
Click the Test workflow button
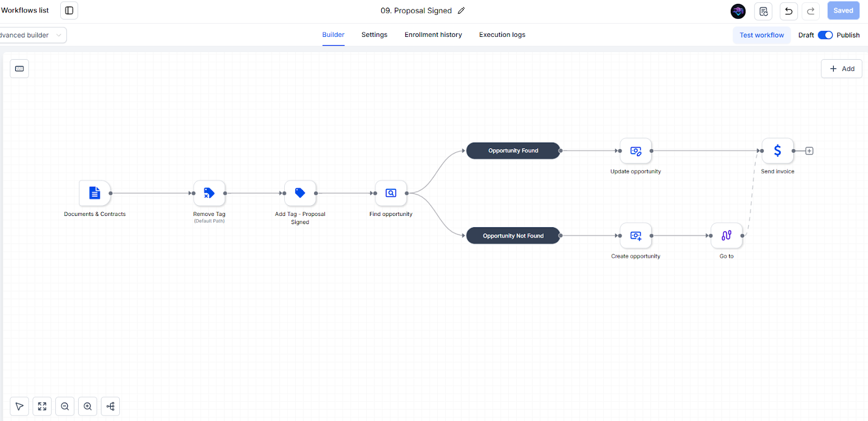point(762,35)
